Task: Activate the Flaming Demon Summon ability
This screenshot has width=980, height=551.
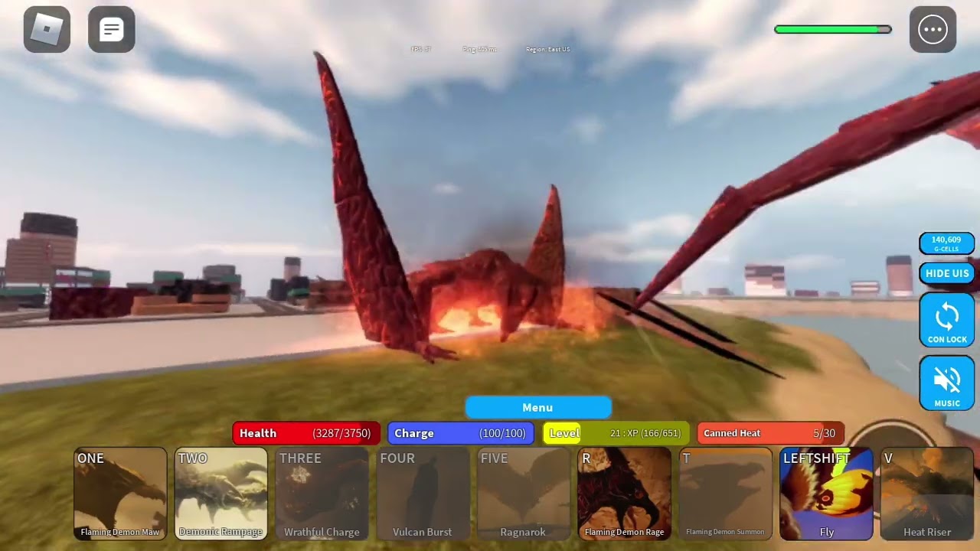Action: [x=725, y=494]
